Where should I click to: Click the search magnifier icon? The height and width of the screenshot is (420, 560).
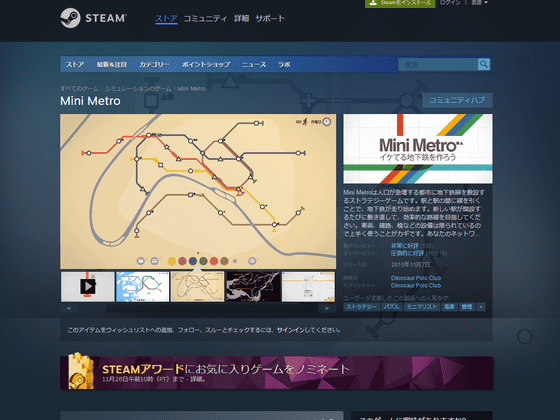coord(484,64)
